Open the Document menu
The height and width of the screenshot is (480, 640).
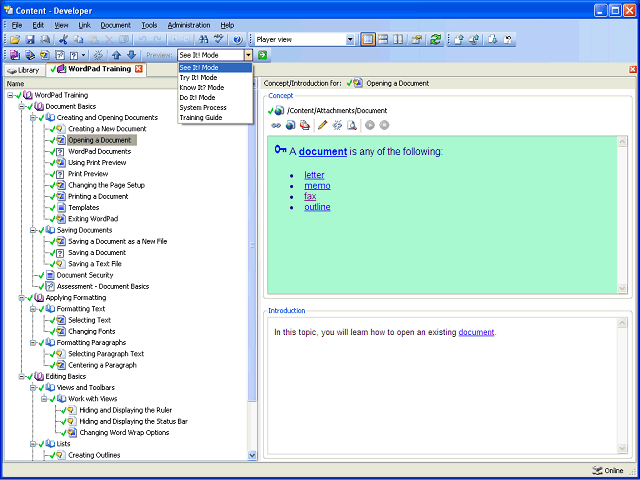[x=116, y=25]
